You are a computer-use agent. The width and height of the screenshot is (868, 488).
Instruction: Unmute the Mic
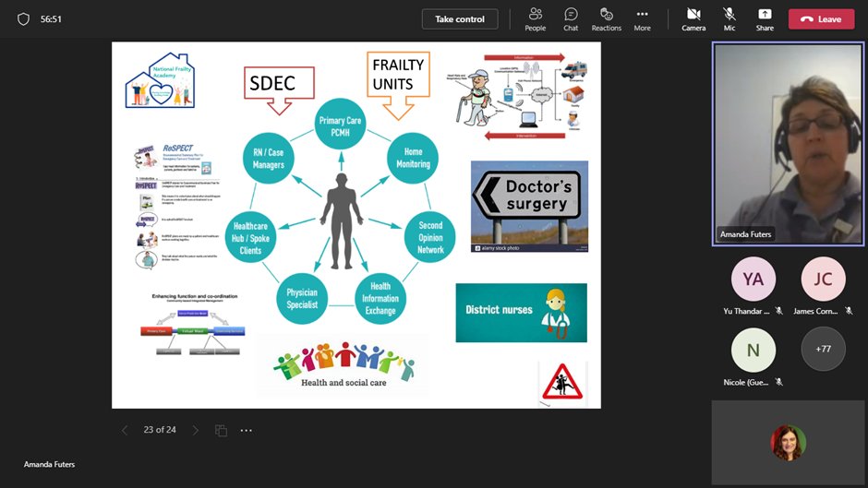pyautogui.click(x=729, y=19)
